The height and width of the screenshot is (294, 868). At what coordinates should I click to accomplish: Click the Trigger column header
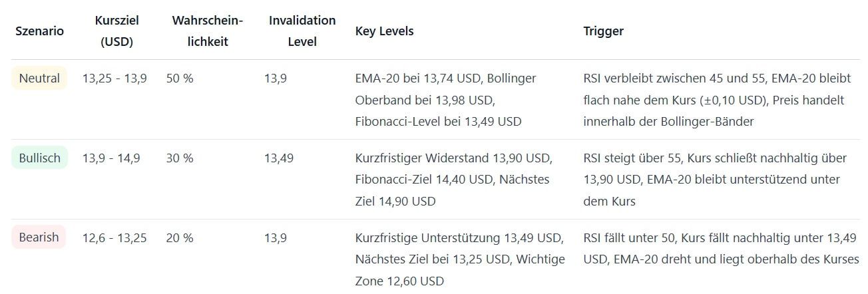pos(603,31)
